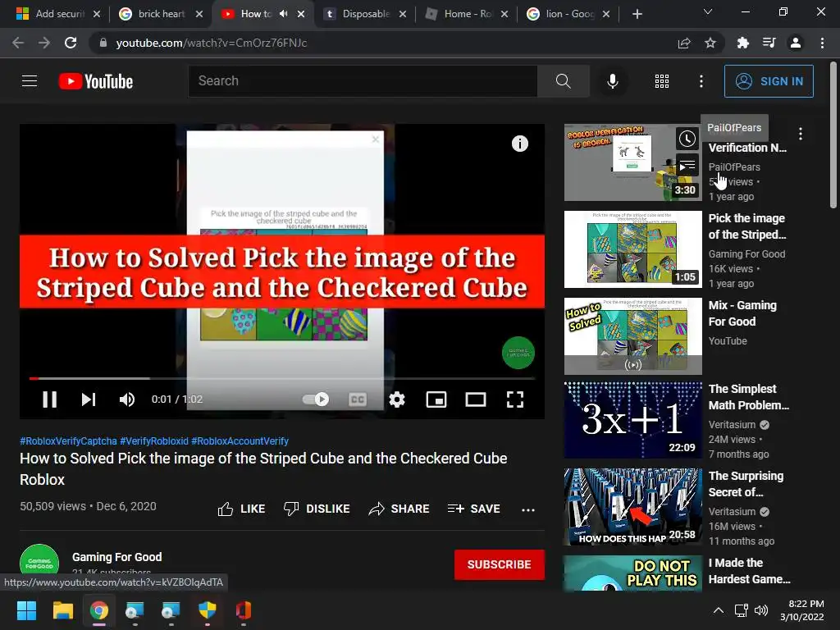Click the channel watermark in video
This screenshot has width=840, height=630.
(518, 353)
